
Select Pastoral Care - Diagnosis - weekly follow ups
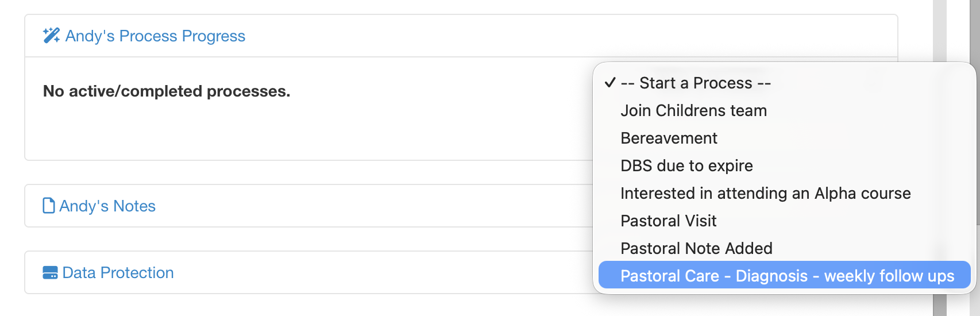point(787,276)
